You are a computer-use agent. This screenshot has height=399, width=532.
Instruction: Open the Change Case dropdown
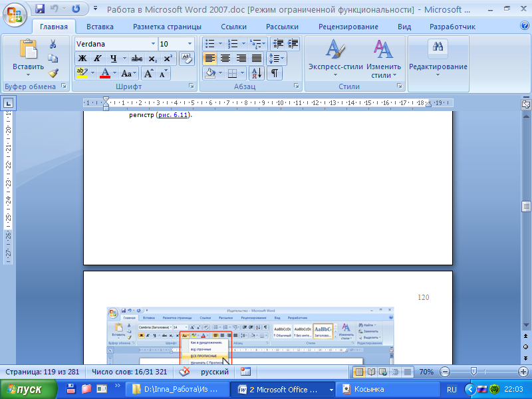[128, 73]
